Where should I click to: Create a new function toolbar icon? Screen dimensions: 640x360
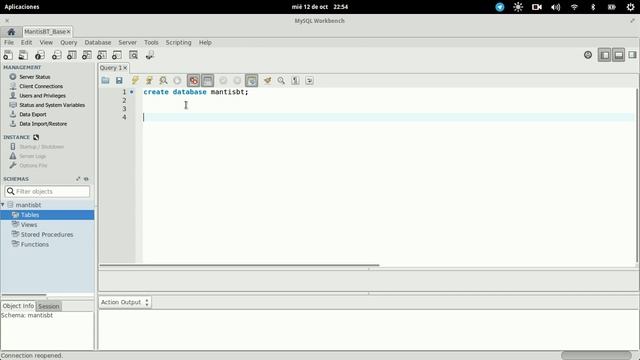pyautogui.click(x=117, y=55)
